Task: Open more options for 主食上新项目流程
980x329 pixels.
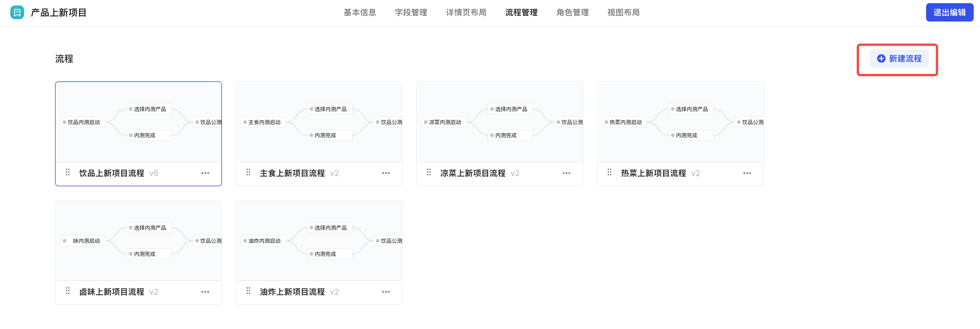Action: (x=386, y=173)
